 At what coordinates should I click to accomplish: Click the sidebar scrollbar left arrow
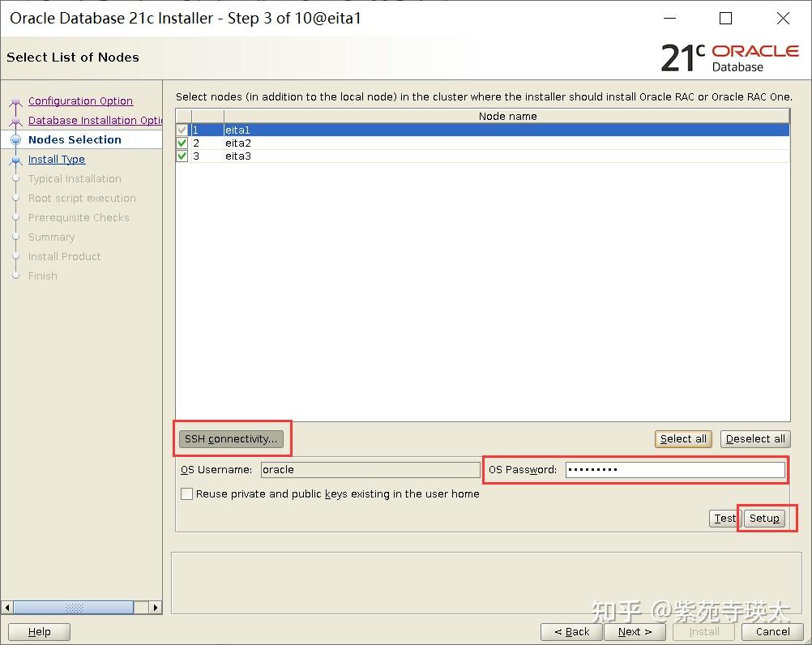pyautogui.click(x=7, y=607)
